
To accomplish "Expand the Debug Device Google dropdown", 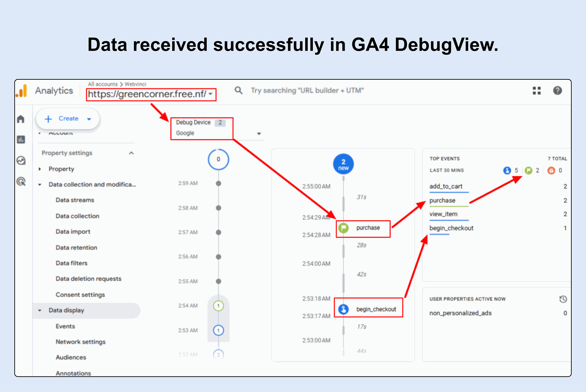I will coord(259,134).
